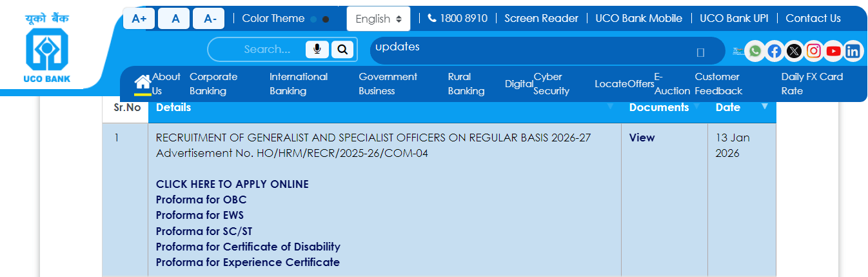Image resolution: width=868 pixels, height=277 pixels.
Task: Open Proforma for EWS
Action: click(x=200, y=215)
